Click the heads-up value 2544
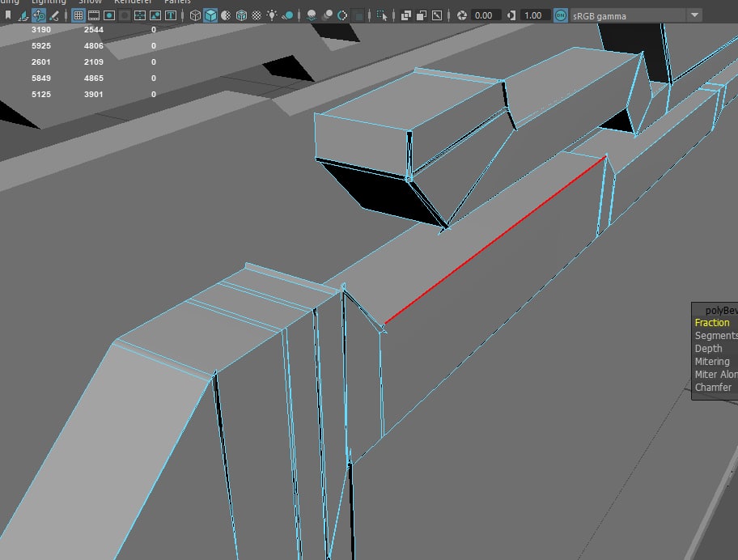 94,30
